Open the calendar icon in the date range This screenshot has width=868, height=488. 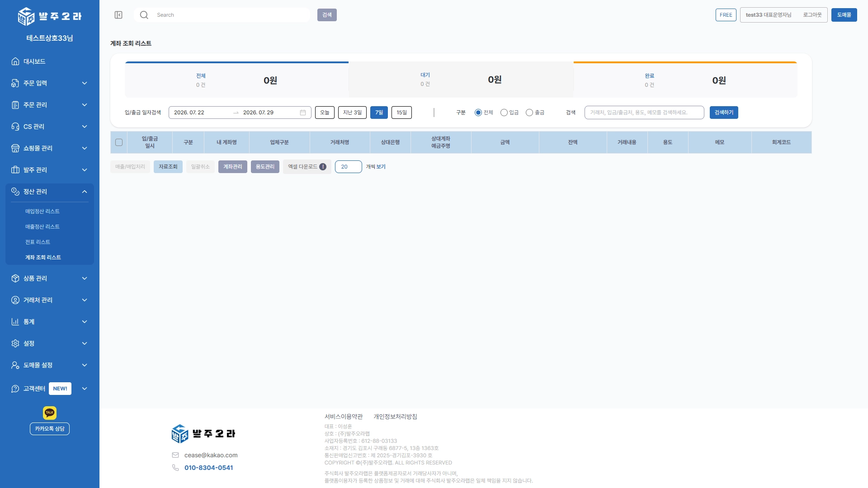pos(303,113)
